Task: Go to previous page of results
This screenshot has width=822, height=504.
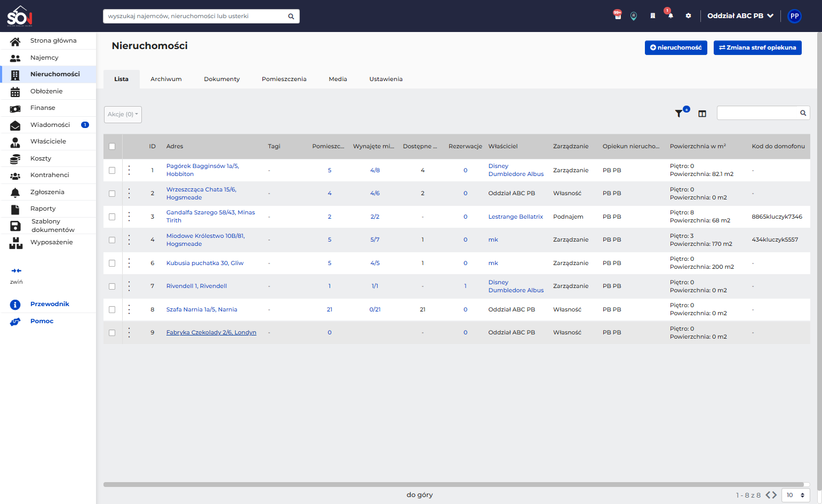Action: pyautogui.click(x=768, y=495)
